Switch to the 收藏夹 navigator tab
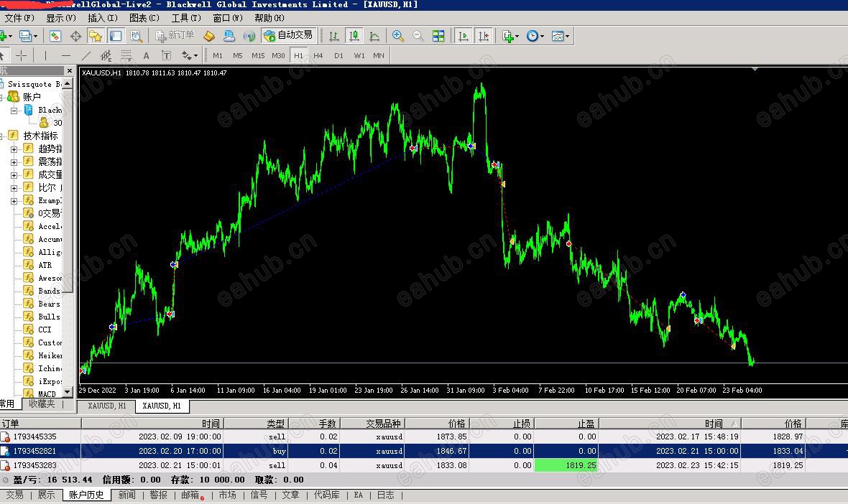This screenshot has width=848, height=504. pos(42,403)
